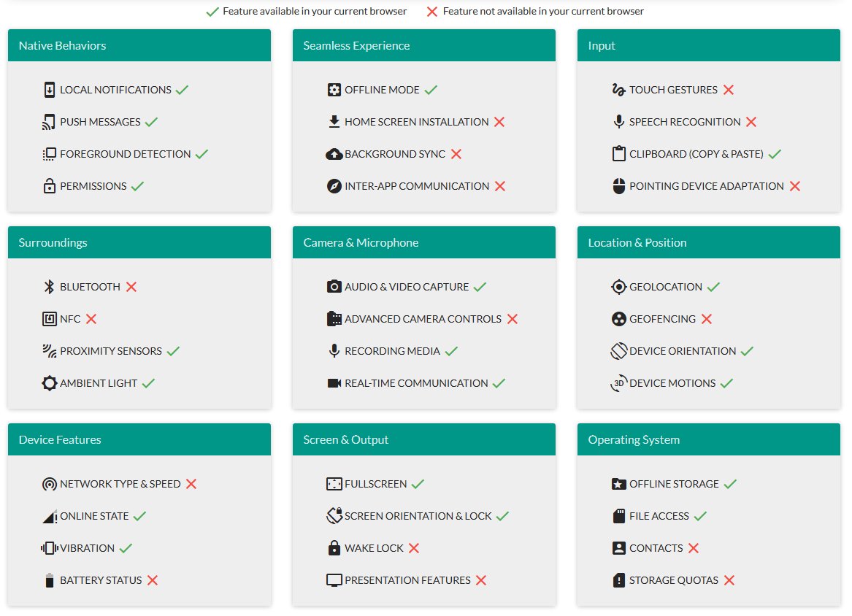Image resolution: width=852 pixels, height=616 pixels.
Task: Click the Bluetooth symbol icon
Action: click(50, 286)
